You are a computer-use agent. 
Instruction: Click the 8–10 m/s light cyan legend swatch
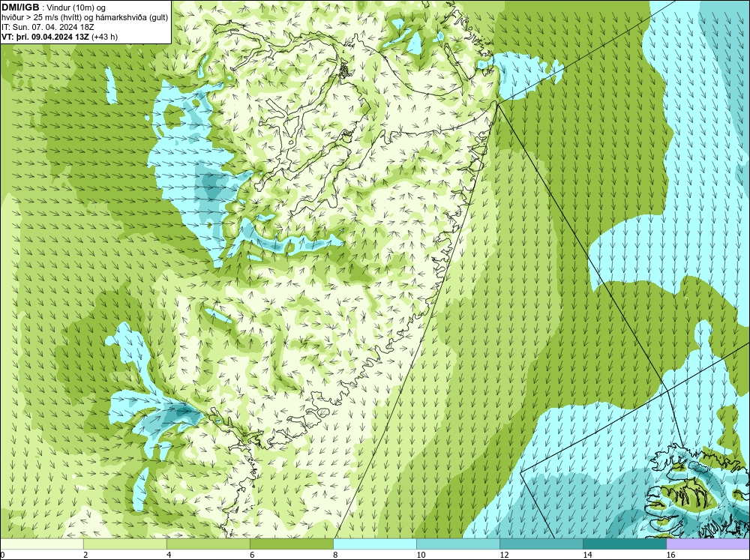pyautogui.click(x=375, y=544)
